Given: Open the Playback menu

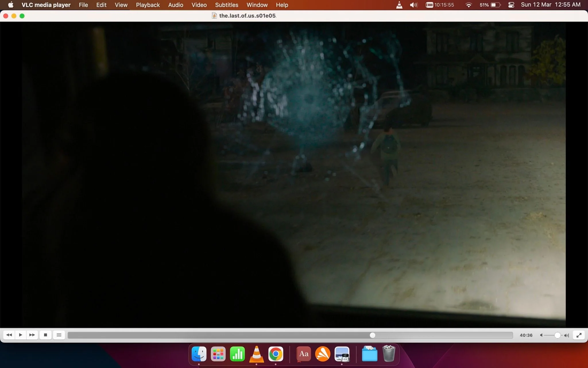Looking at the screenshot, I should [x=148, y=5].
